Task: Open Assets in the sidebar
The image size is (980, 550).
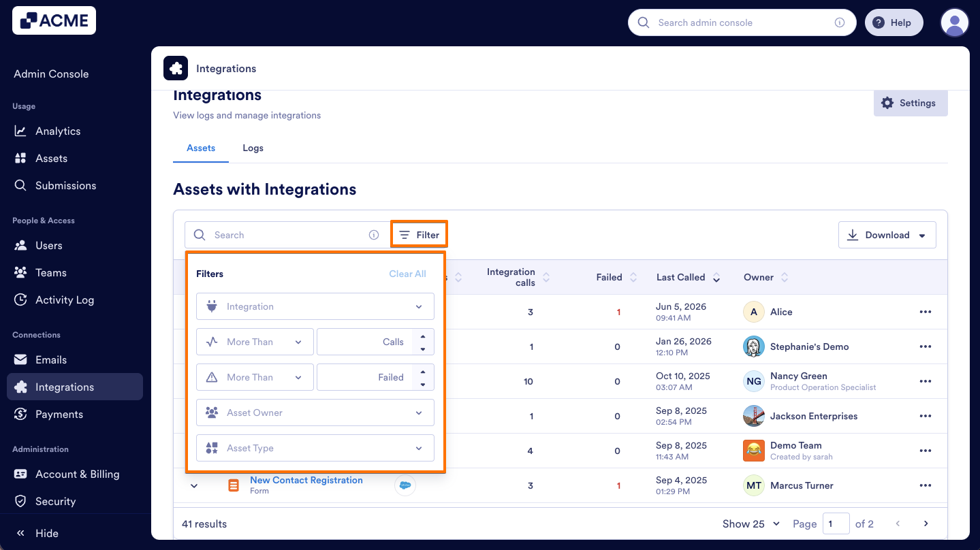Action: [51, 158]
